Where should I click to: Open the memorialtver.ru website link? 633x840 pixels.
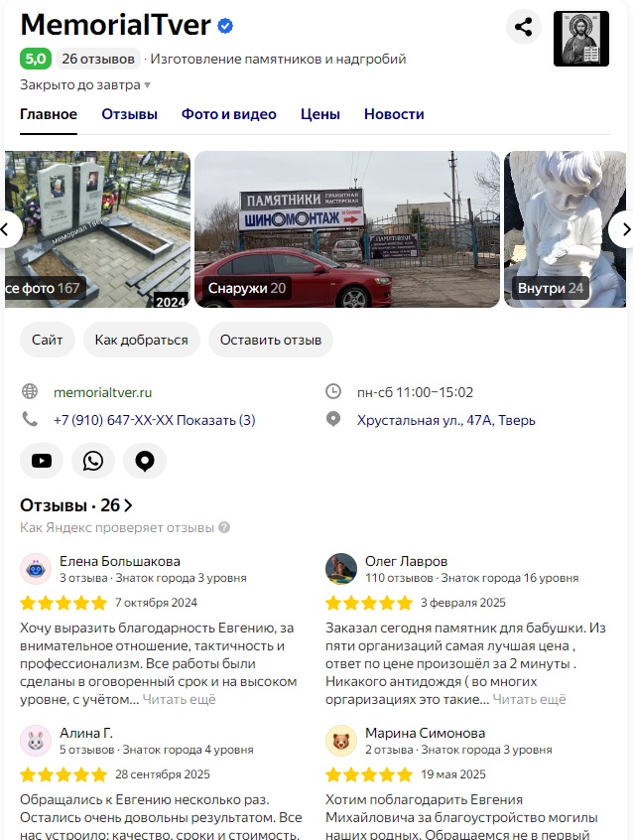coord(103,392)
